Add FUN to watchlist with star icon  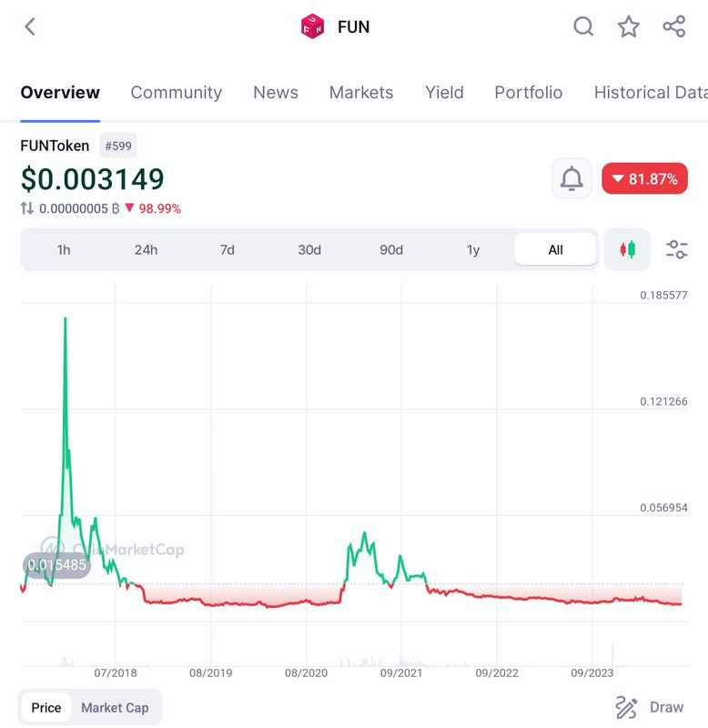[629, 26]
